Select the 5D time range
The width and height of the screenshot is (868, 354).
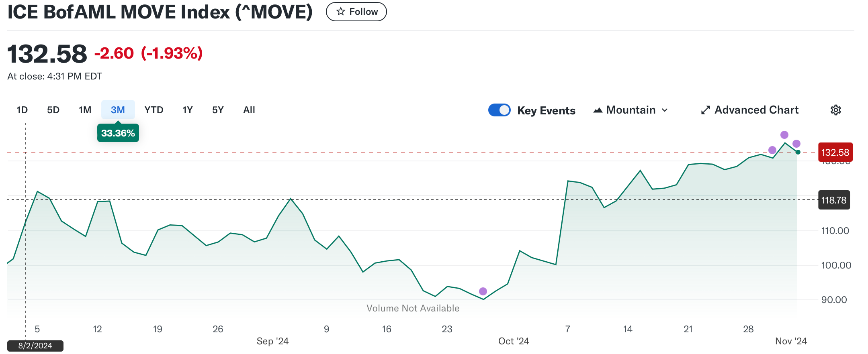(x=53, y=110)
